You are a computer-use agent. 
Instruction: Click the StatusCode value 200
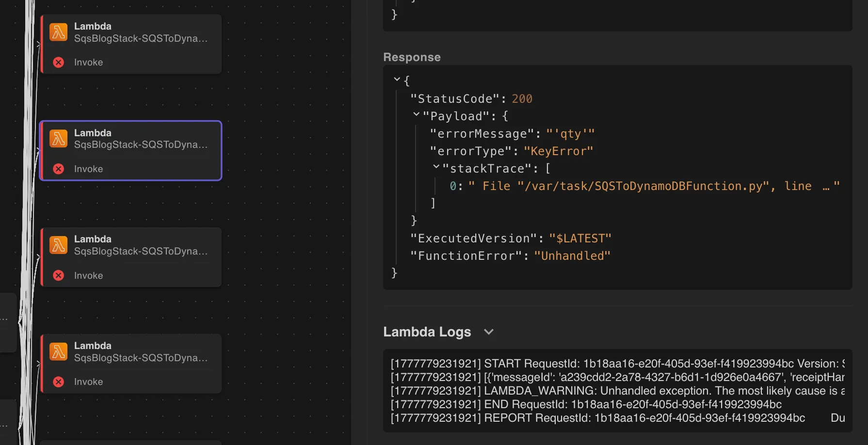(522, 99)
